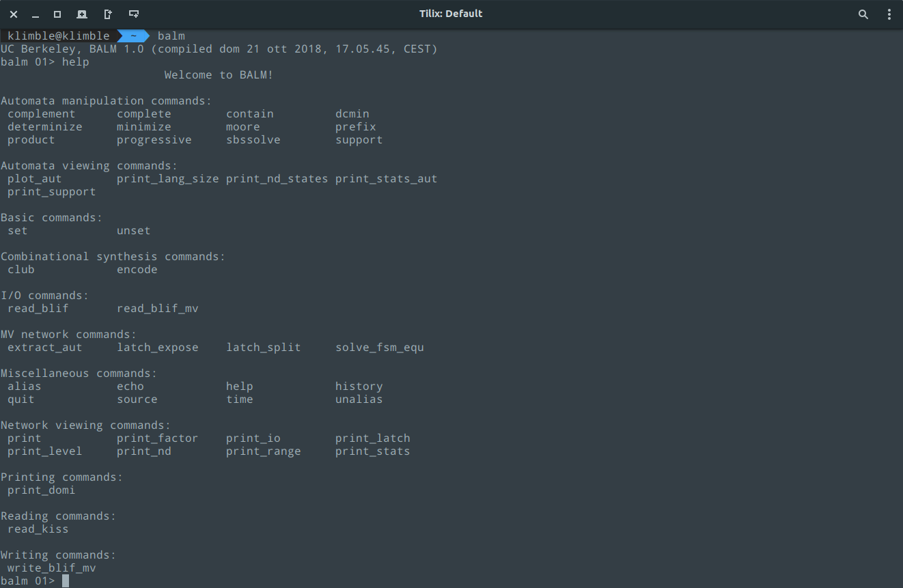
Task: Click the 'print_stats_aut' command name
Action: (x=387, y=179)
